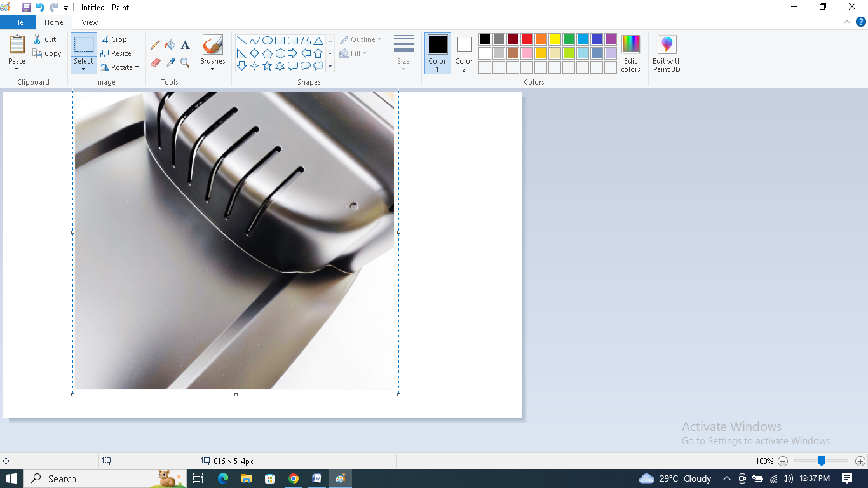The width and height of the screenshot is (868, 488).
Task: Open Google Chrome from taskbar
Action: pos(293,478)
